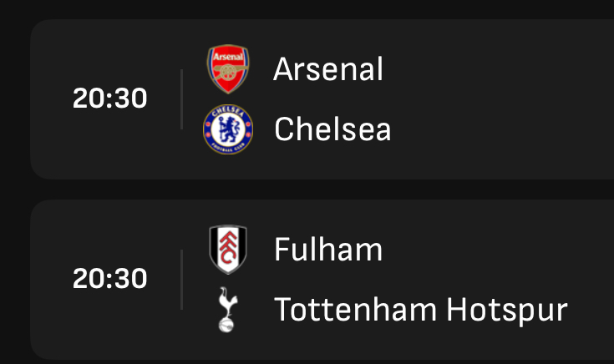The image size is (614, 364).
Task: Open the Arsenal vs Chelsea match card
Action: 322,99
